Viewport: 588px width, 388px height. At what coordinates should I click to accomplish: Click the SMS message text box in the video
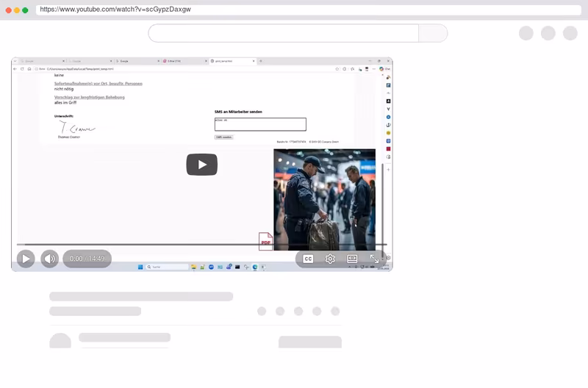point(260,124)
